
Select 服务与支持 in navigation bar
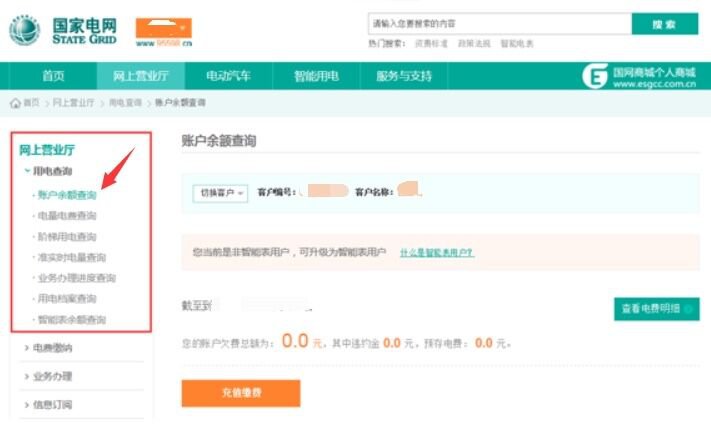[x=404, y=76]
